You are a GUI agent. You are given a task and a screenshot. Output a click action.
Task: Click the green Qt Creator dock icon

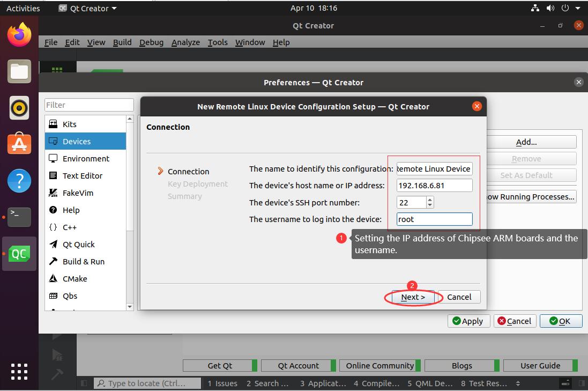pos(19,254)
